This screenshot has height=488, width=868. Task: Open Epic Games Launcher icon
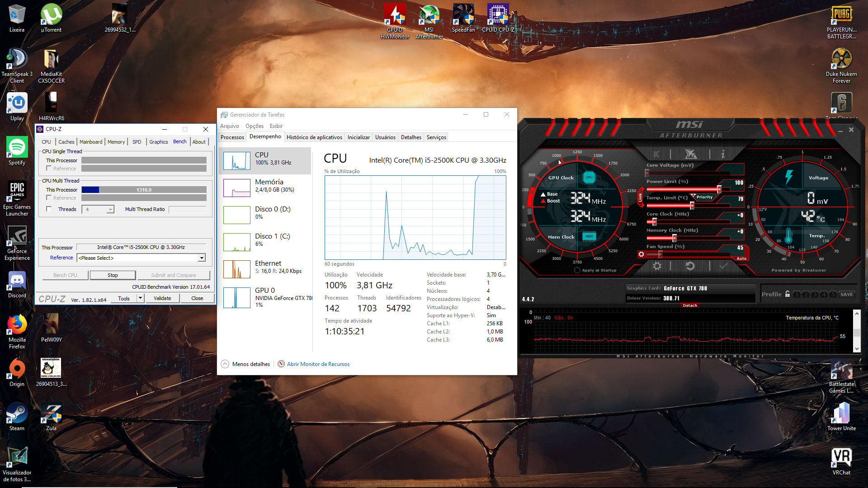point(17,198)
